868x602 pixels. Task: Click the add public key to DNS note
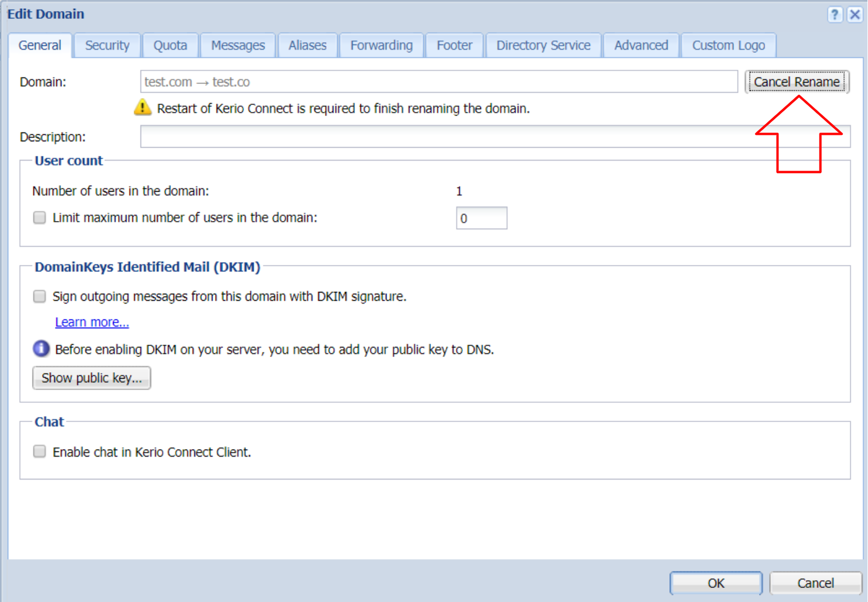tap(275, 350)
